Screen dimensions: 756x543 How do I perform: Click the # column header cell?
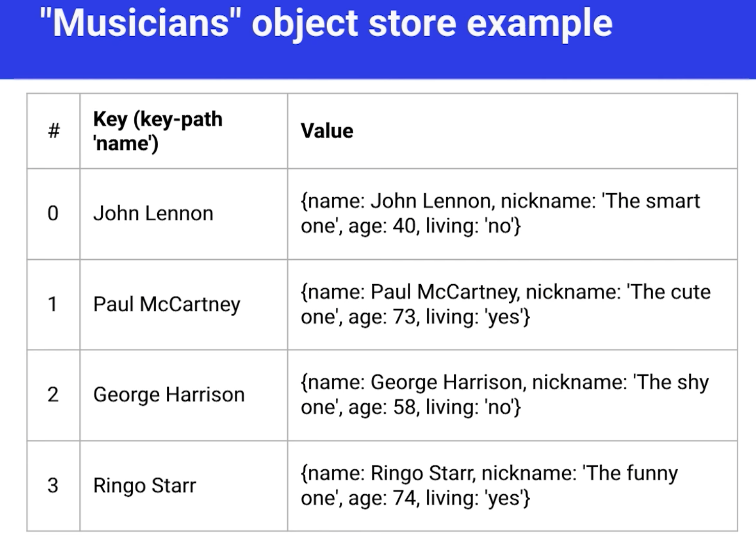(53, 131)
